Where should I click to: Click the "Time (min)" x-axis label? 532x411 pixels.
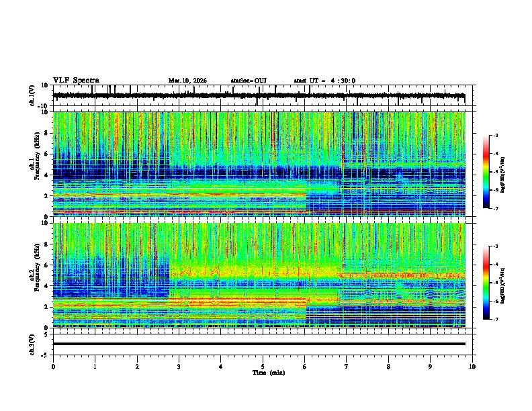coord(269,373)
